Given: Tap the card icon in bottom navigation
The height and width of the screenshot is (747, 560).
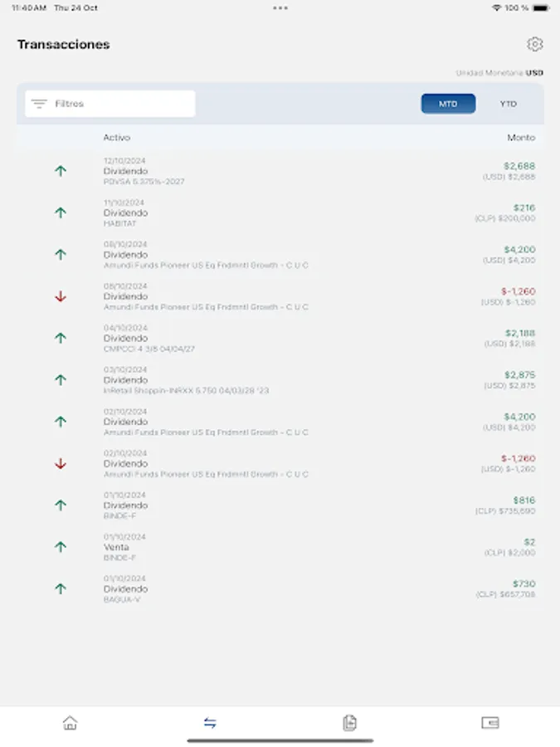Looking at the screenshot, I should click(490, 723).
